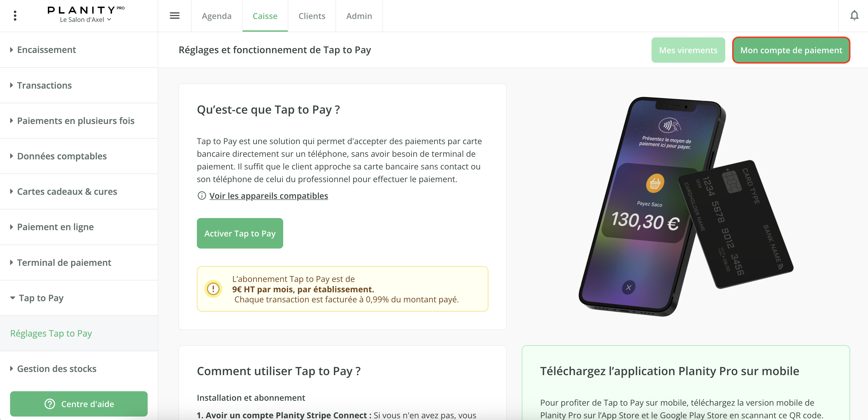Click the info icon beside compatible devices
This screenshot has width=868, height=420.
click(201, 196)
